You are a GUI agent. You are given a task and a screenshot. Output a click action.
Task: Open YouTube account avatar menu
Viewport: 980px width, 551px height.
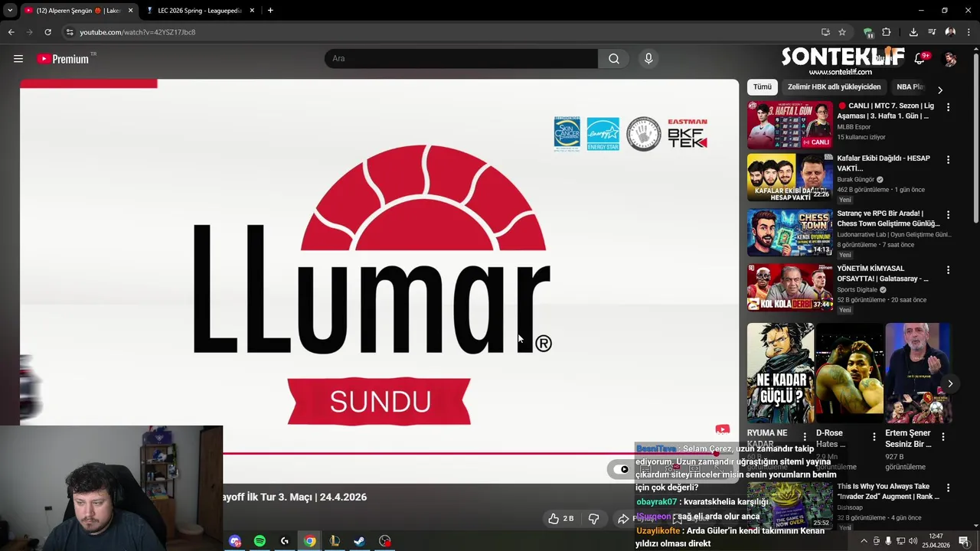(x=950, y=59)
